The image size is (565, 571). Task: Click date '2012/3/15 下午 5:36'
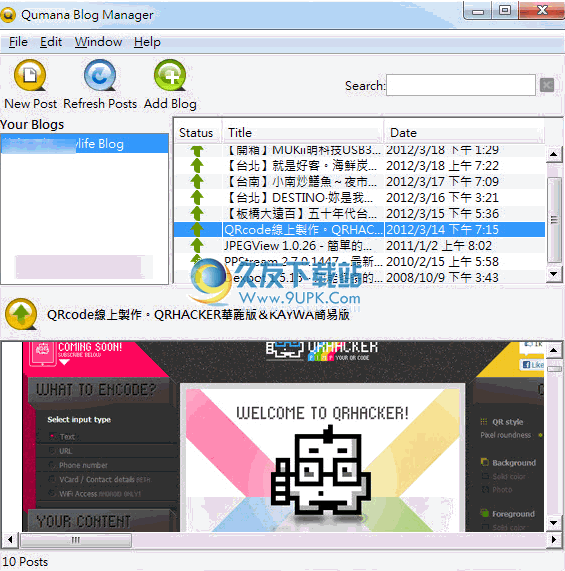pos(442,213)
